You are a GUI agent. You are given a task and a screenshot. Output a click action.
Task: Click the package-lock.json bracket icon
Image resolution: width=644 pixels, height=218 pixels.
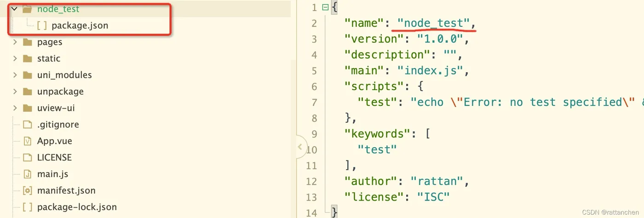click(28, 207)
